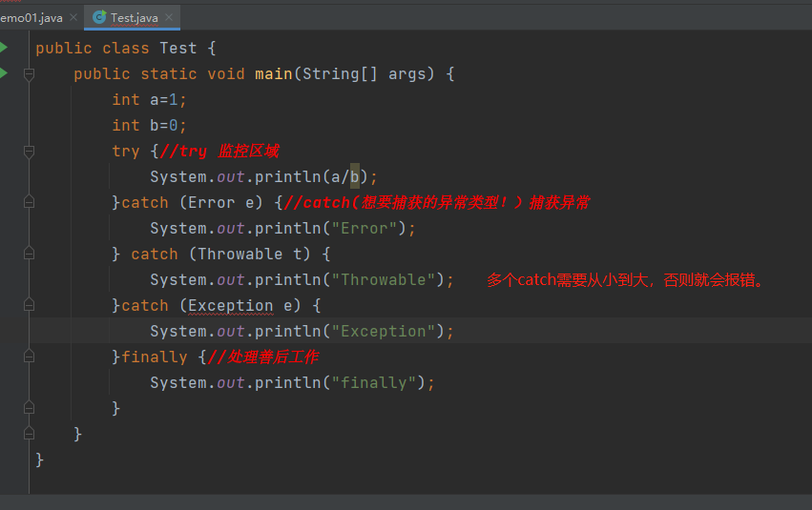Click the Java class icon on Test.java tab
812x510 pixels.
(x=99, y=17)
